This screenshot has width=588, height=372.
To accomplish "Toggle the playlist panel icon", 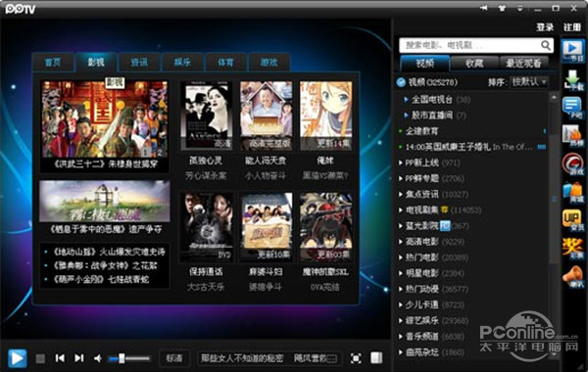I will click(x=376, y=358).
